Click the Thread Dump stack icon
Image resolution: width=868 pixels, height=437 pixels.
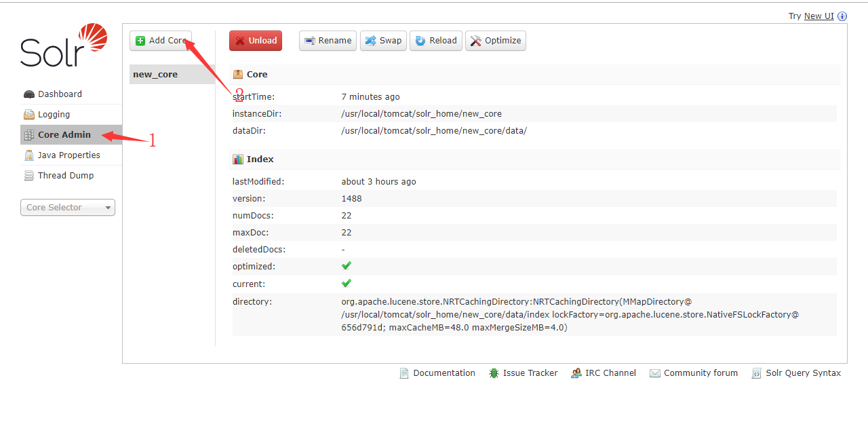[28, 176]
